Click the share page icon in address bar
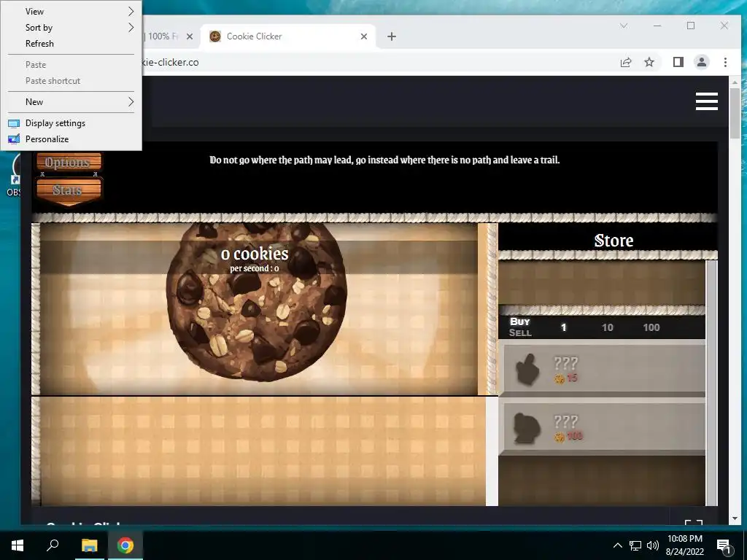The width and height of the screenshot is (747, 560). [626, 63]
